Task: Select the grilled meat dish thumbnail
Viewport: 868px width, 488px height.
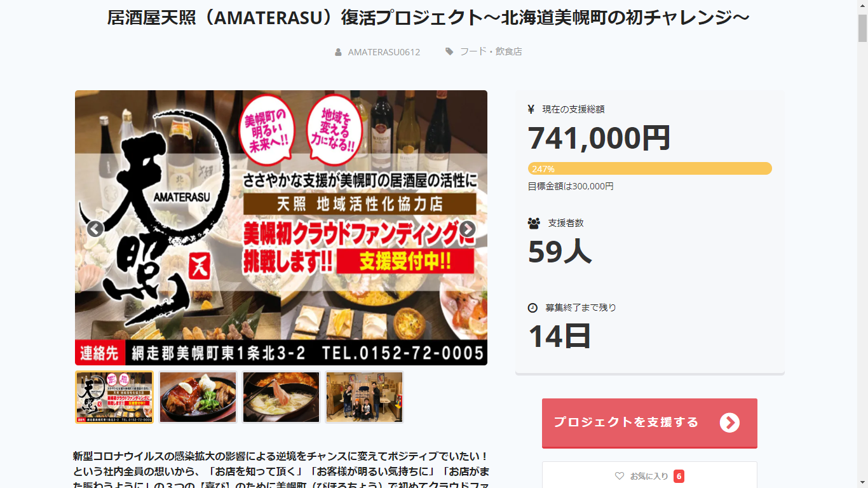Action: click(198, 397)
